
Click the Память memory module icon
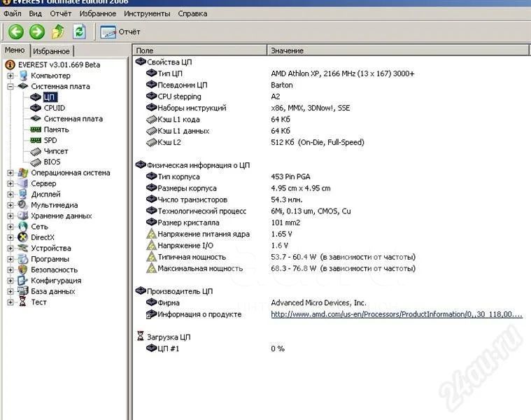click(36, 129)
